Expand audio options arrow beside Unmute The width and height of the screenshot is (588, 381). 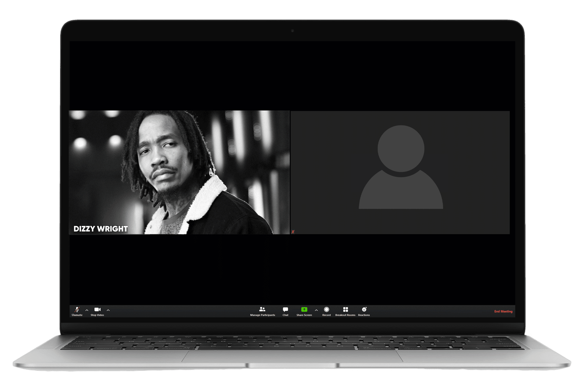[x=87, y=310]
